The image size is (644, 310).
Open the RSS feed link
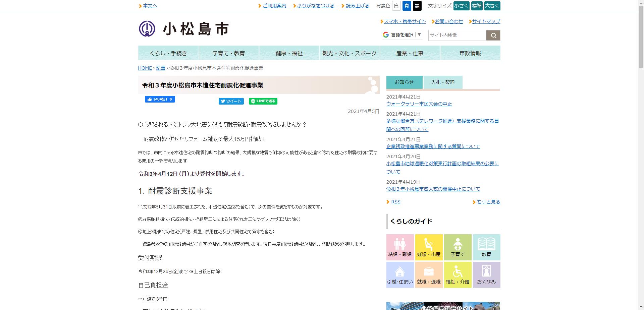coord(395,202)
